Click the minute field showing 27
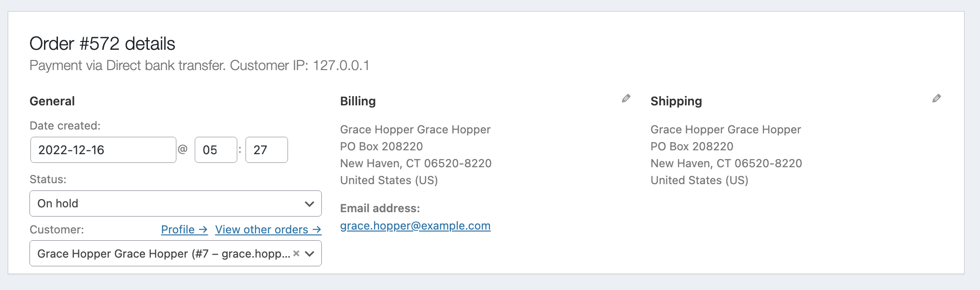 coord(266,150)
